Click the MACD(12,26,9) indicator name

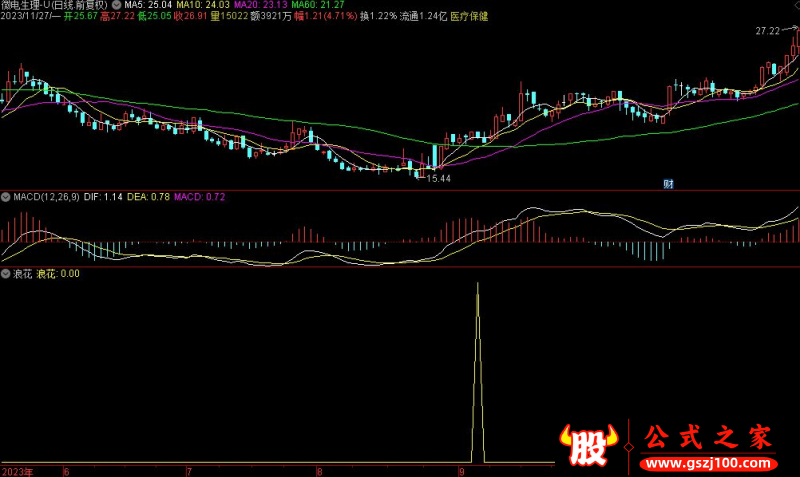(x=46, y=197)
